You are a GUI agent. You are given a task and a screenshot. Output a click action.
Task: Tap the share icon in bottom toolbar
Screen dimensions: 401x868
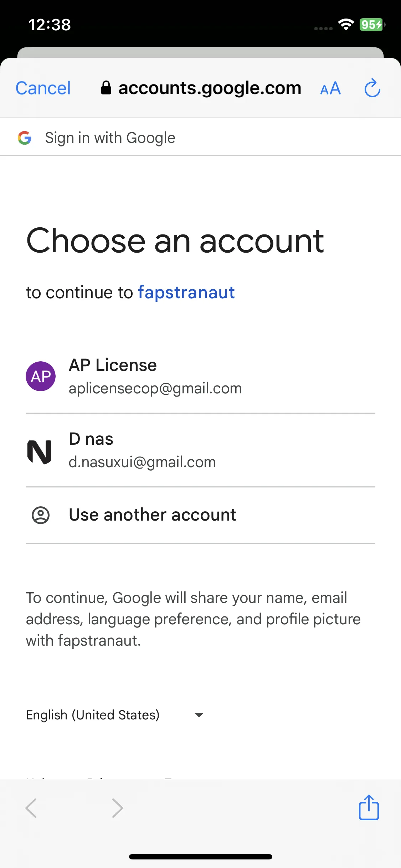(x=369, y=807)
